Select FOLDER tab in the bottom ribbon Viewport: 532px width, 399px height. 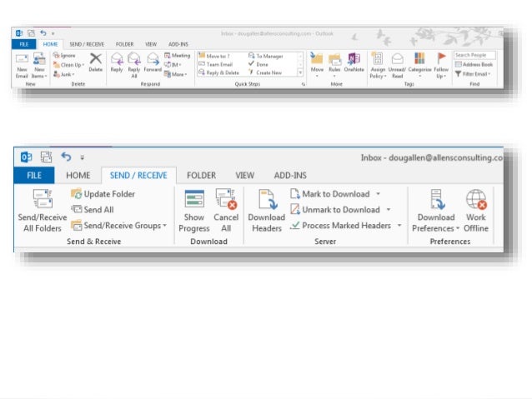tap(201, 175)
